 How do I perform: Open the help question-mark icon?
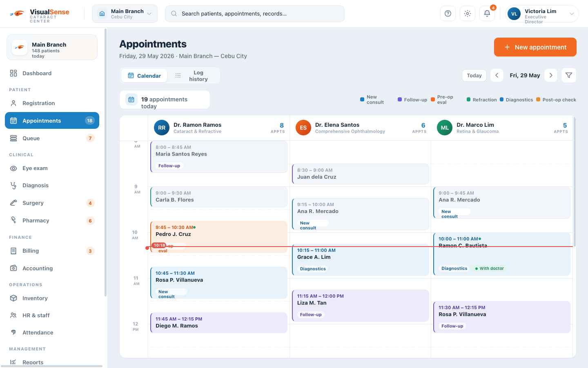pos(448,13)
